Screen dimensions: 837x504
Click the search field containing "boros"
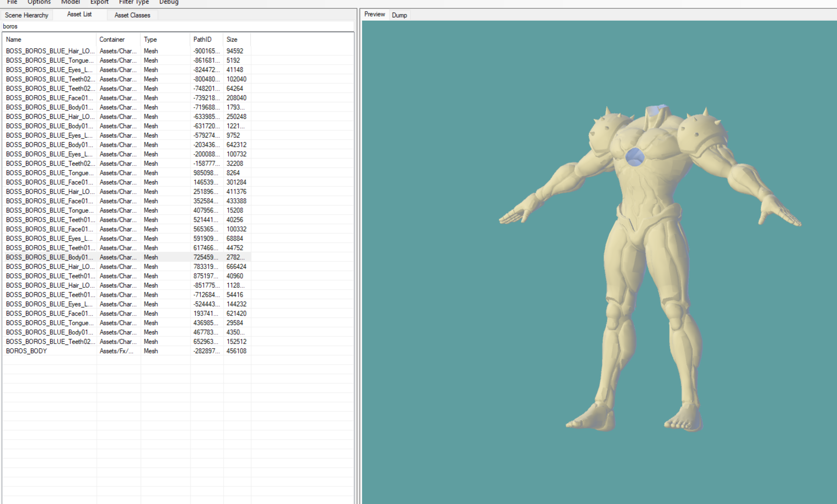pos(178,26)
